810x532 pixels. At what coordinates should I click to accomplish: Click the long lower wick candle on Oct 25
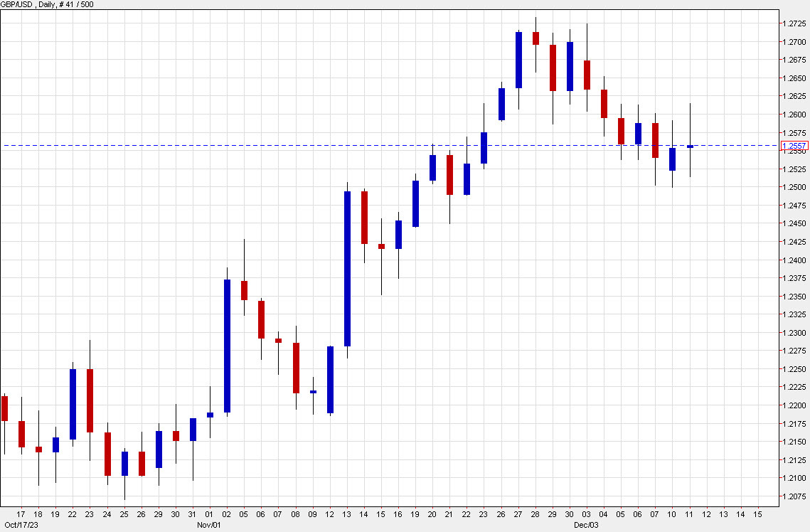pyautogui.click(x=124, y=462)
